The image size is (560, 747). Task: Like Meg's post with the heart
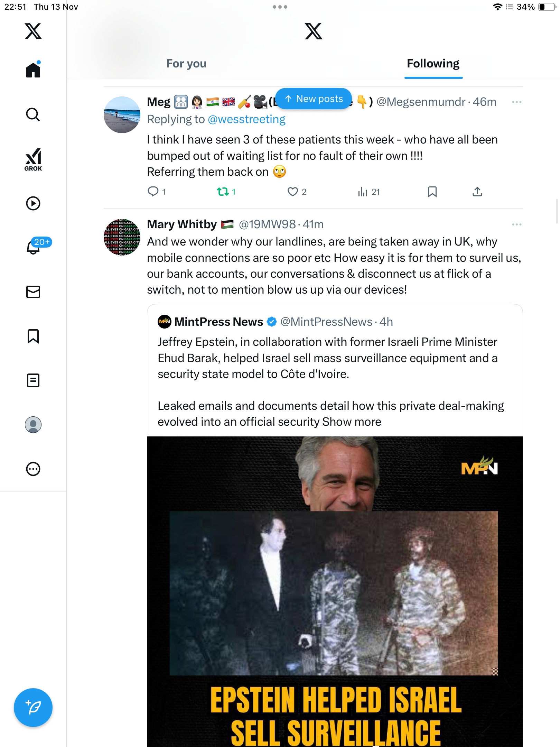coord(293,192)
